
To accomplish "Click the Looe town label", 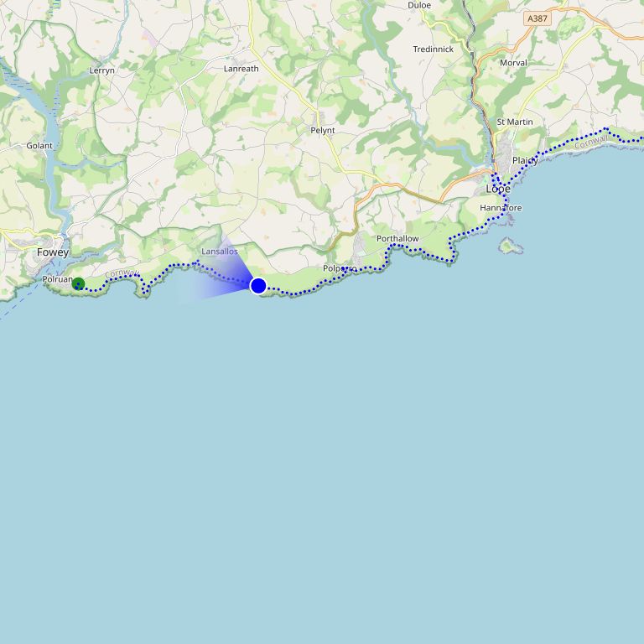I will click(x=498, y=189).
